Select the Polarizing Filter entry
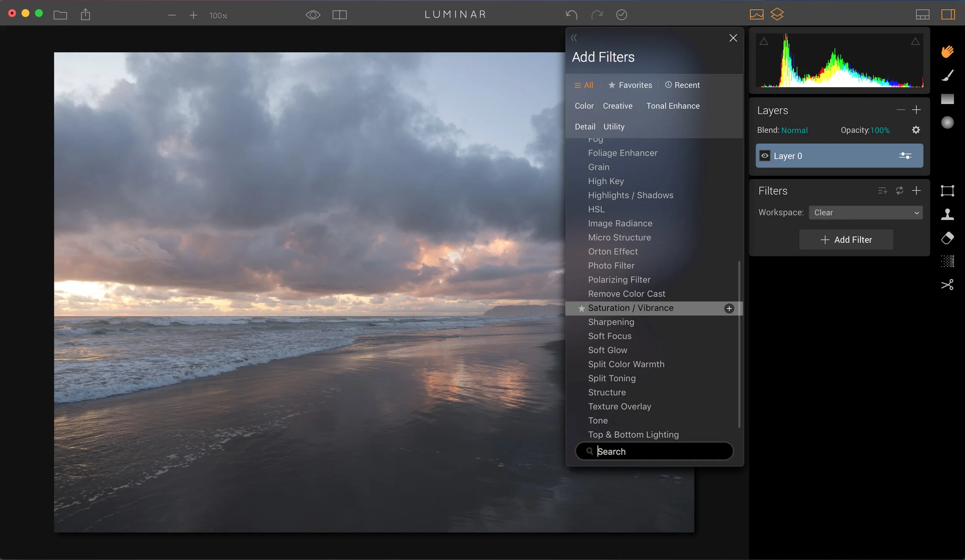The width and height of the screenshot is (965, 560). pyautogui.click(x=619, y=280)
